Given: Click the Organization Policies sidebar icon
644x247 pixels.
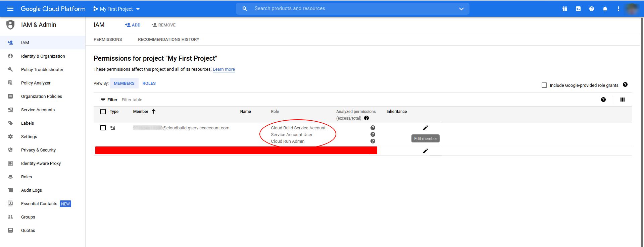Looking at the screenshot, I should [10, 96].
